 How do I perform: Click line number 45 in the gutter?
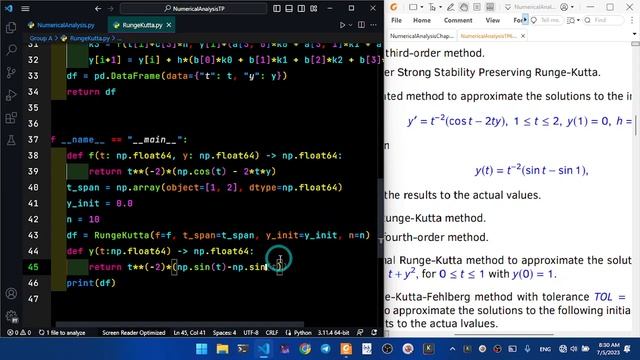click(33, 267)
